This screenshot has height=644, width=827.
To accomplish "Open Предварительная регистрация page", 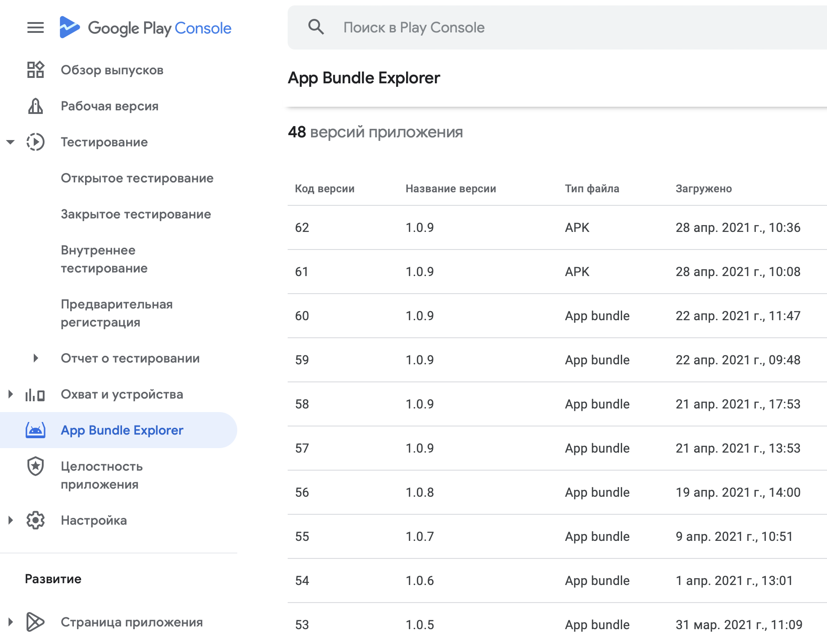I will pos(117,313).
